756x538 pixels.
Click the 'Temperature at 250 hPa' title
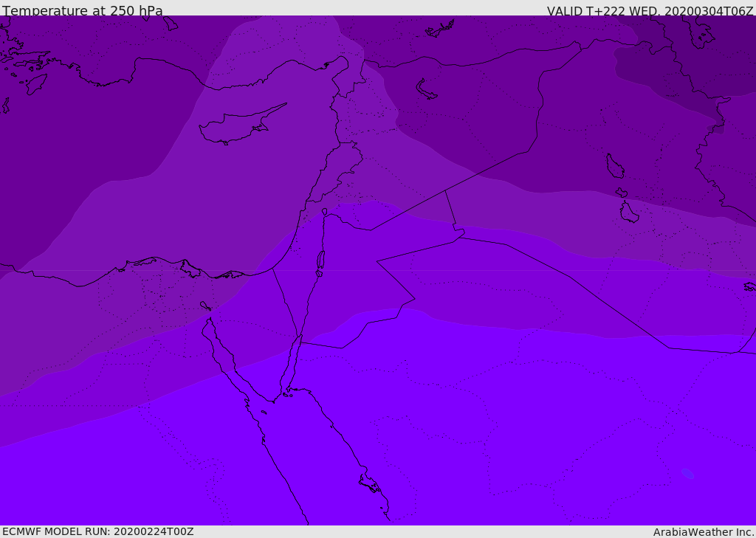point(83,10)
